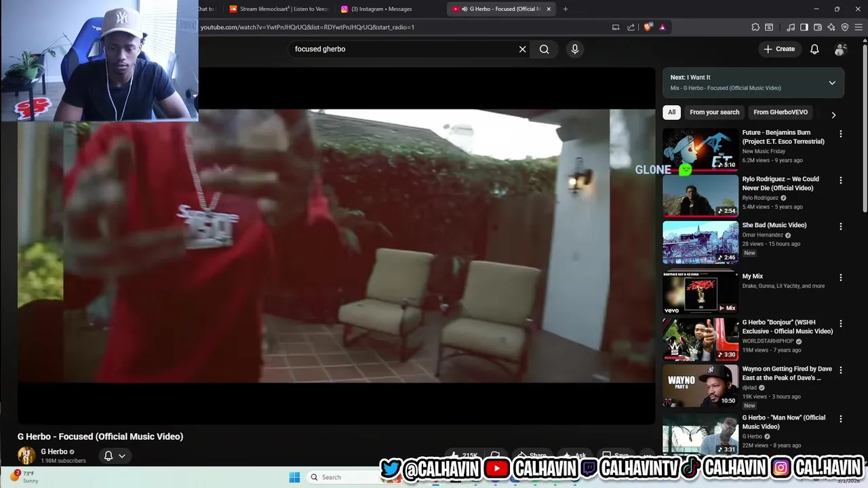Click the Create button
The height and width of the screenshot is (488, 868).
pyautogui.click(x=779, y=49)
